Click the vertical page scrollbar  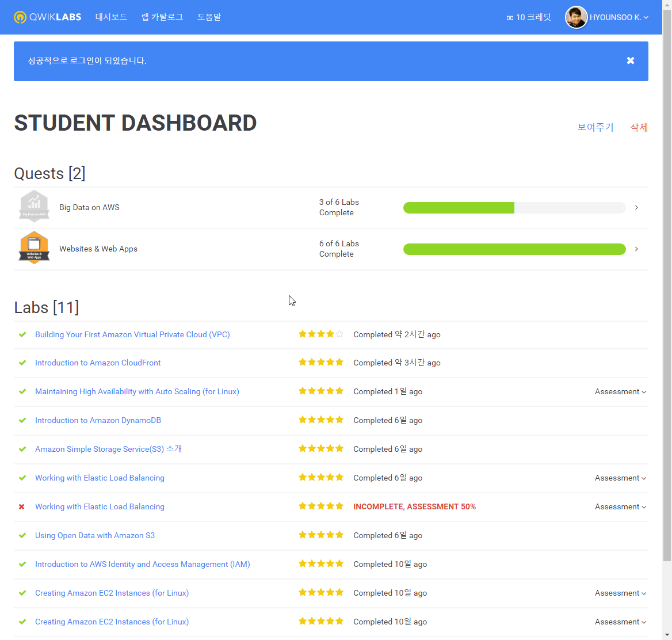(667, 288)
